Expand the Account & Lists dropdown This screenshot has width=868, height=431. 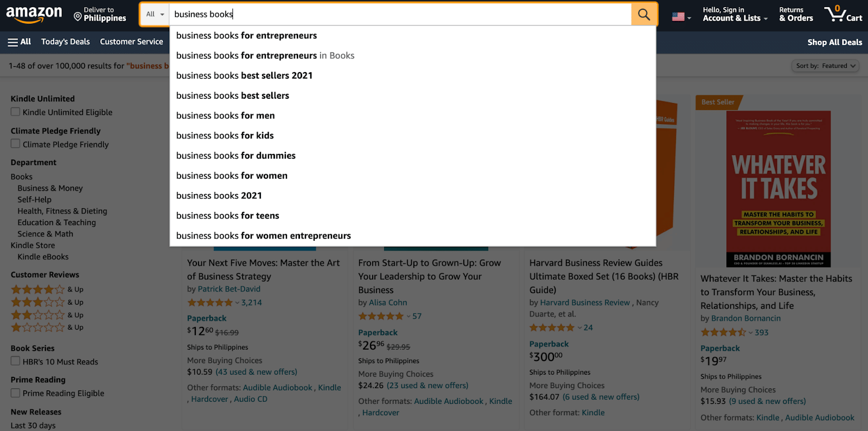tap(735, 14)
